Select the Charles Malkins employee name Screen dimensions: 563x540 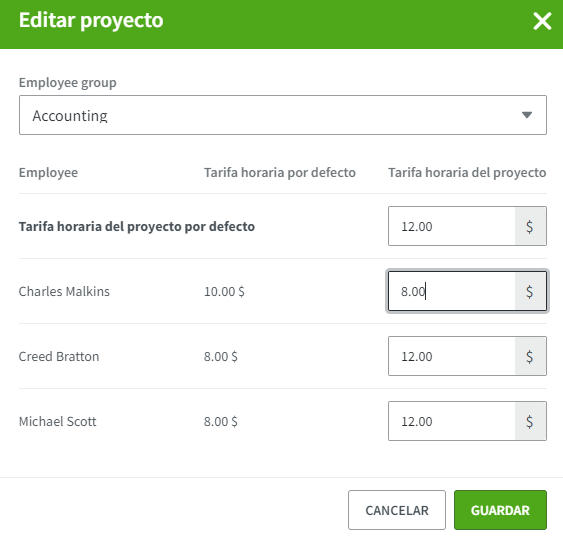(x=64, y=292)
